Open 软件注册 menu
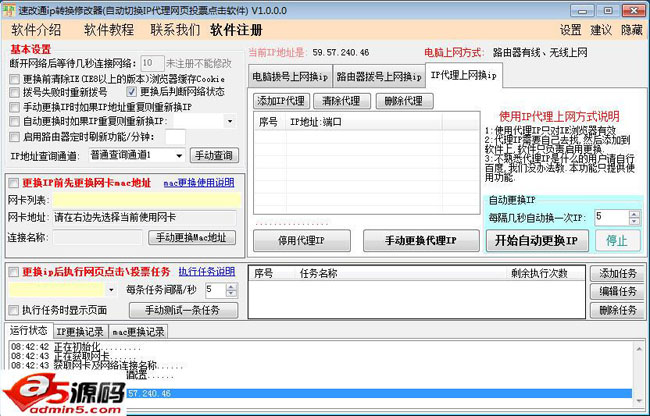This screenshot has width=650, height=416. tap(236, 30)
